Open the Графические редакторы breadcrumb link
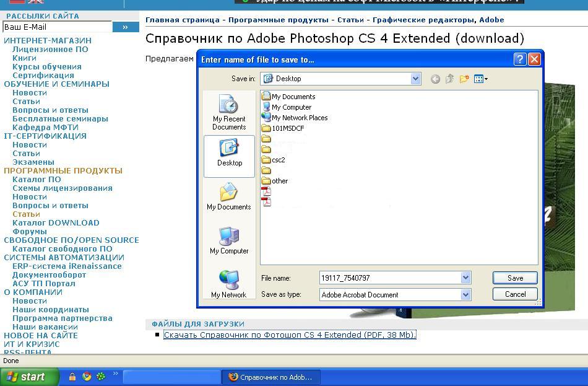This screenshot has width=588, height=386. 425,20
